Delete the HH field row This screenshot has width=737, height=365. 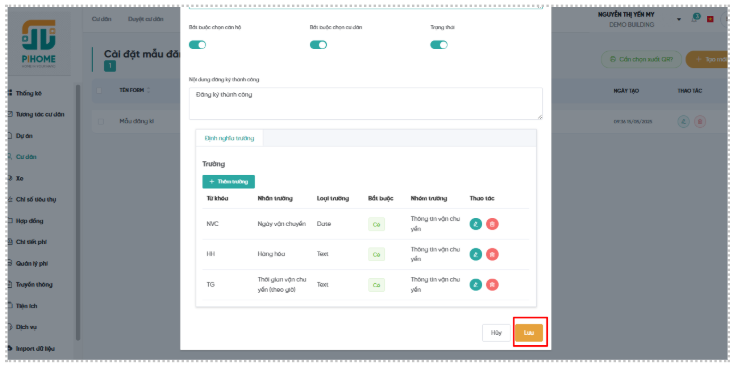[x=492, y=254]
